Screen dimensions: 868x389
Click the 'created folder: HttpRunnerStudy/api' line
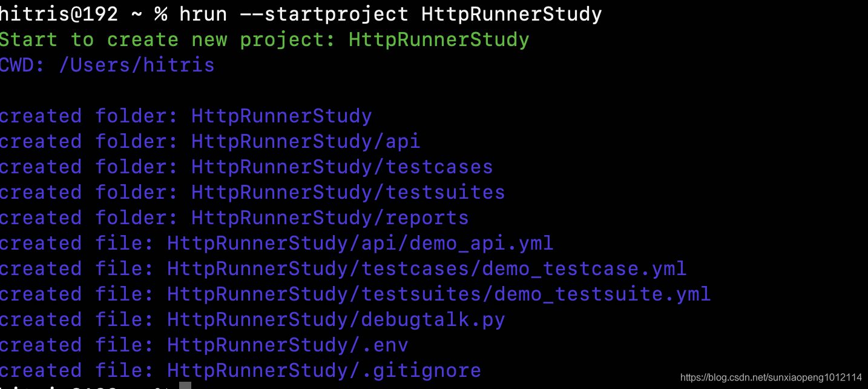pos(210,141)
